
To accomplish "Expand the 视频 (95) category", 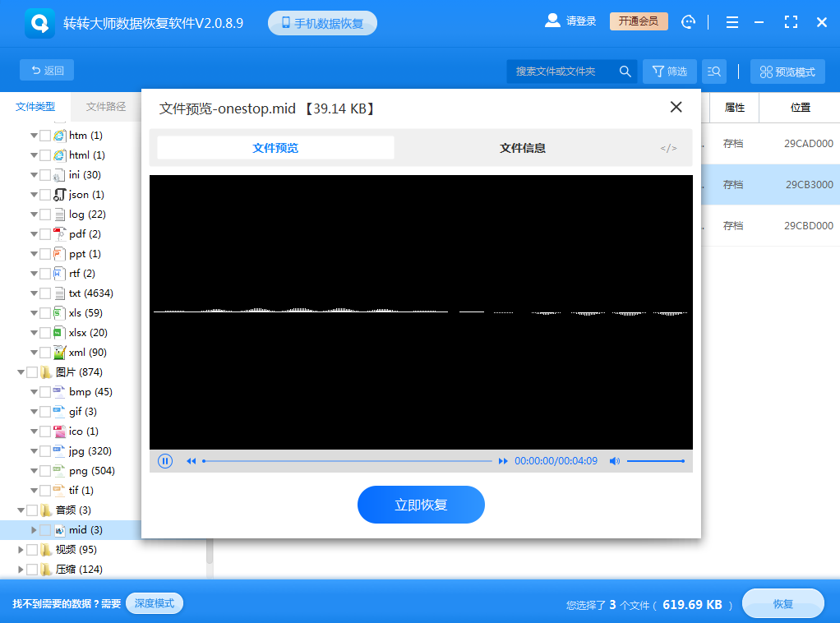I will click(x=21, y=549).
